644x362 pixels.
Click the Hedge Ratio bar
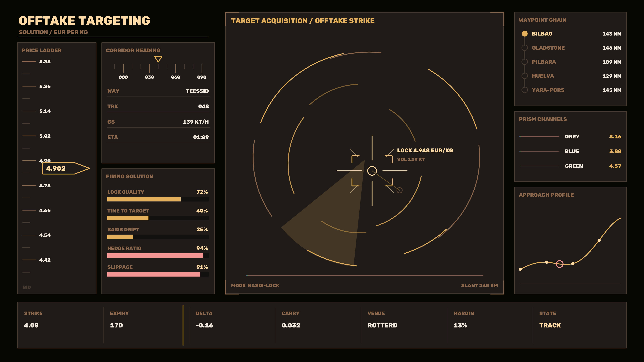(158, 256)
